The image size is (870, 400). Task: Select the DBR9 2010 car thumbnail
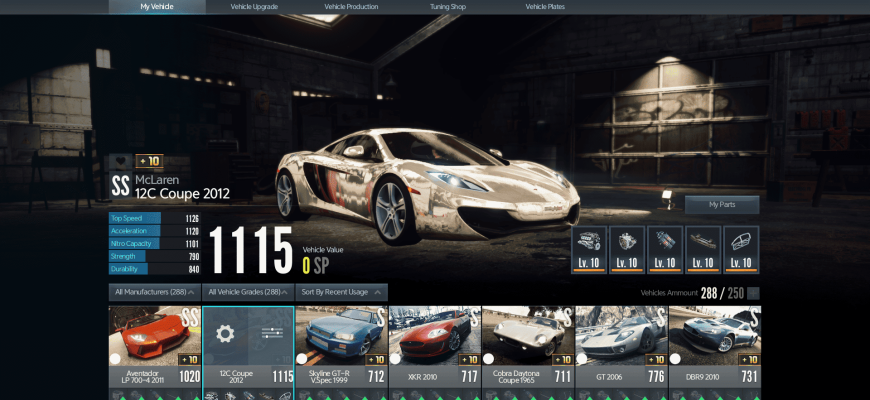click(x=715, y=336)
